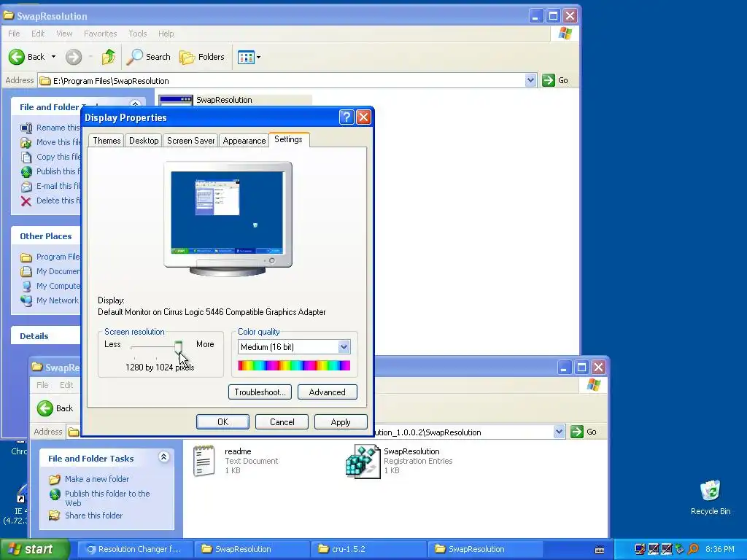The width and height of the screenshot is (747, 560).
Task: Click the Safely Remove Hardware tray icon
Action: (681, 550)
